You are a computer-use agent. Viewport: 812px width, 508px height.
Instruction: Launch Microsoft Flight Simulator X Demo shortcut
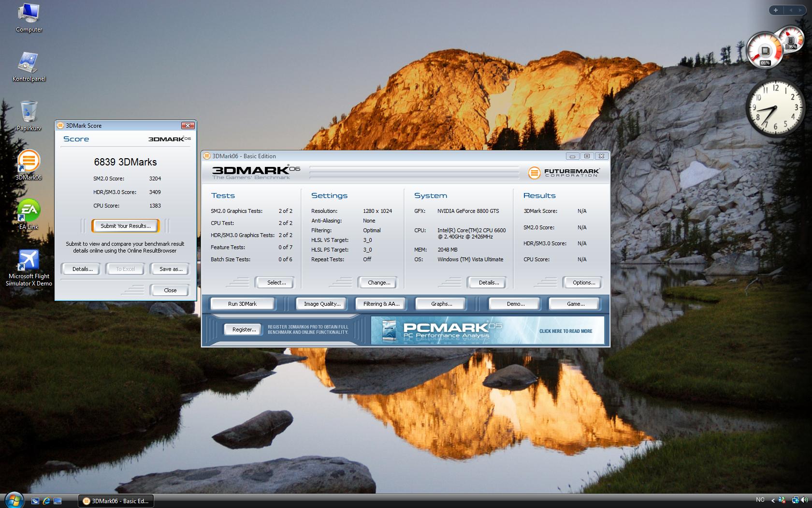click(x=29, y=268)
